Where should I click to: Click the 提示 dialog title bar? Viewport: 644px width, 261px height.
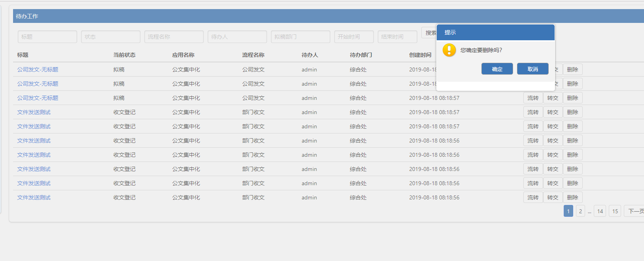(495, 32)
